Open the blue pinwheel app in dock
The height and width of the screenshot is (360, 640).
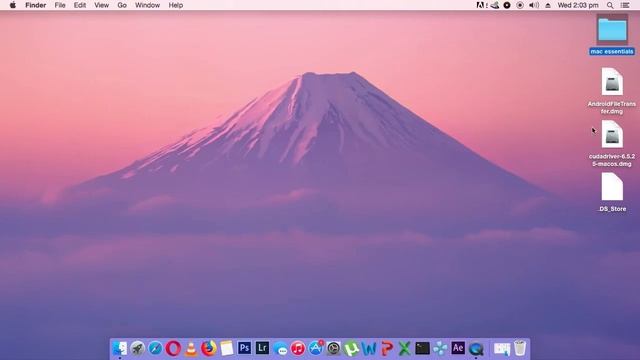point(440,349)
